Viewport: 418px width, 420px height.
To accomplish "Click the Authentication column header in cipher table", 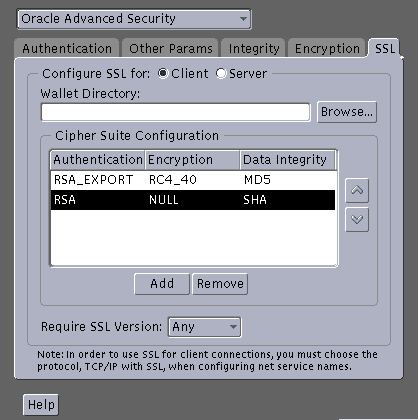I will coord(98,160).
